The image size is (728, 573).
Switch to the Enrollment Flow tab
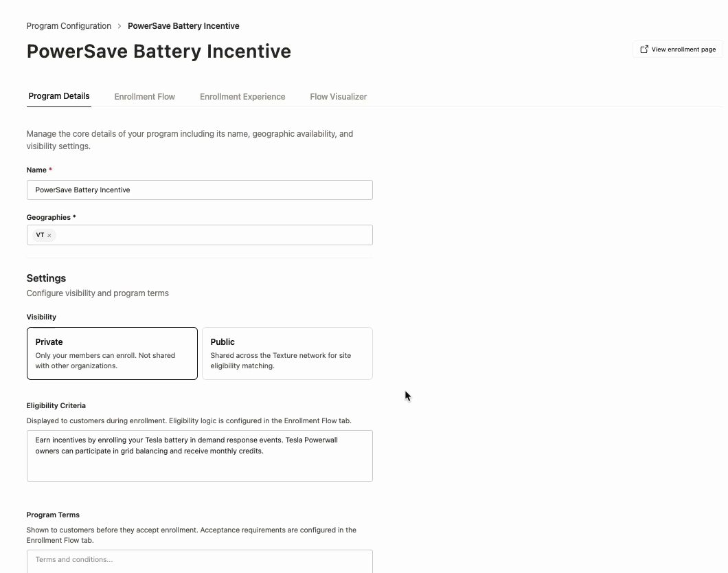point(144,97)
